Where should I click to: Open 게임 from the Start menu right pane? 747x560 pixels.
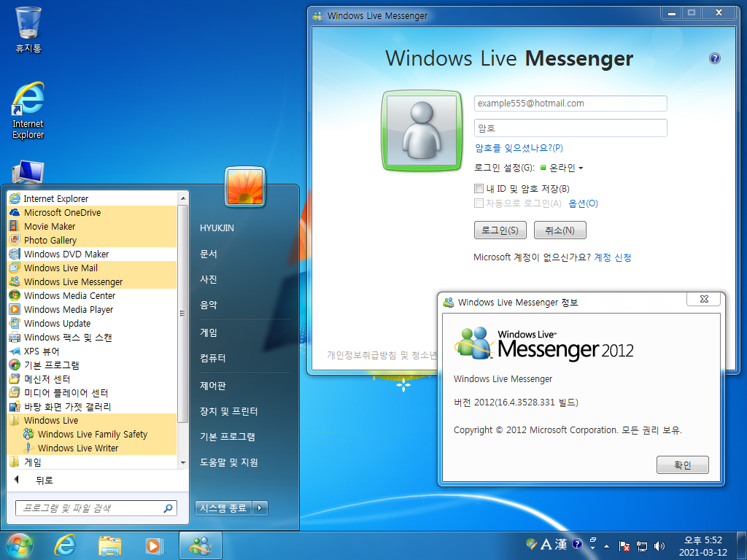point(208,332)
